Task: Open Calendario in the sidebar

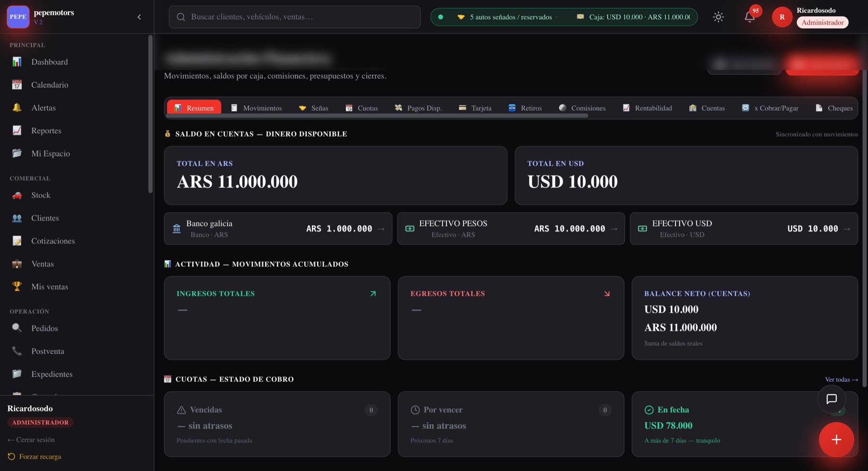Action: [x=77, y=85]
